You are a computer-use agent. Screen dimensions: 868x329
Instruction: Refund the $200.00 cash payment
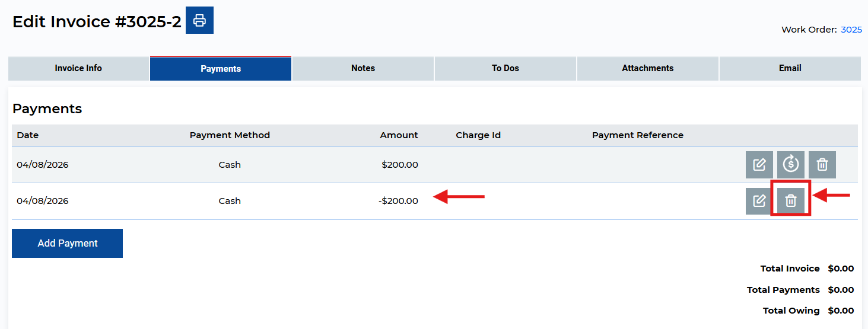tap(790, 165)
